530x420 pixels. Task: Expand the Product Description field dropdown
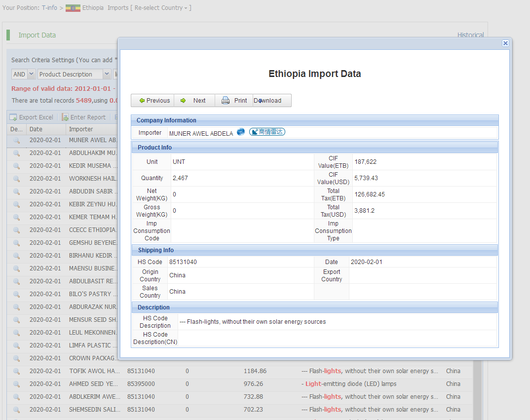107,74
